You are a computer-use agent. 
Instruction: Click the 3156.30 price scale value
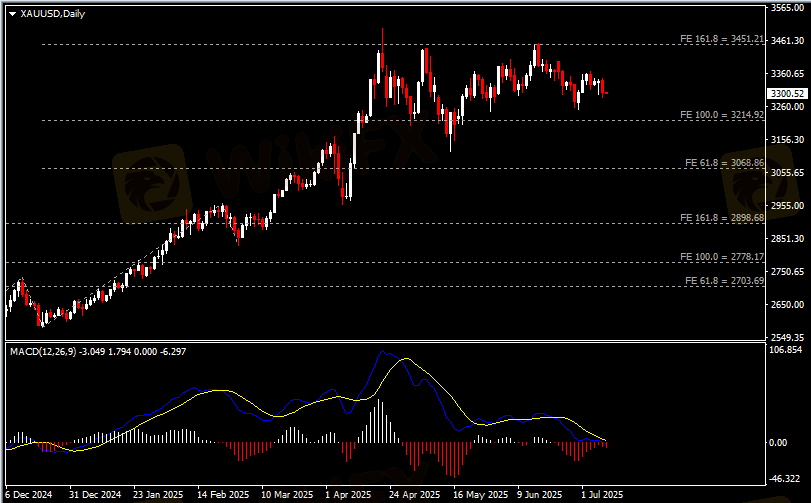[x=787, y=140]
